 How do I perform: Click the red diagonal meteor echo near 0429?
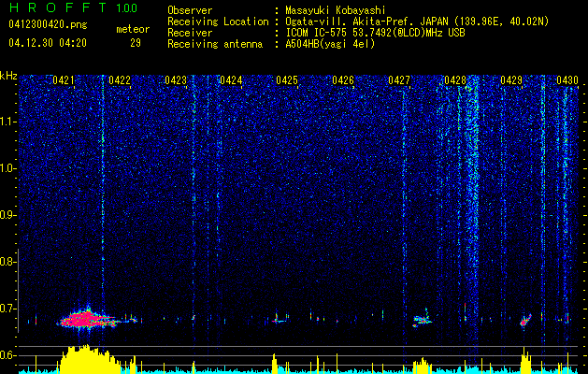click(x=525, y=320)
